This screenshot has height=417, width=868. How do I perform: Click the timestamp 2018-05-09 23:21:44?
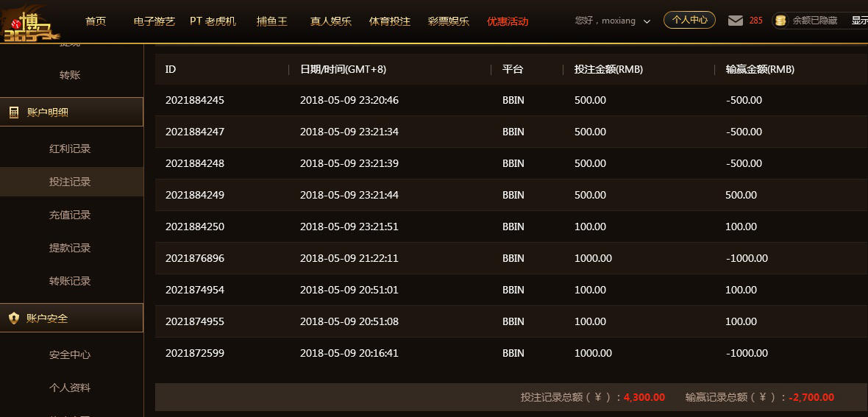tap(349, 195)
